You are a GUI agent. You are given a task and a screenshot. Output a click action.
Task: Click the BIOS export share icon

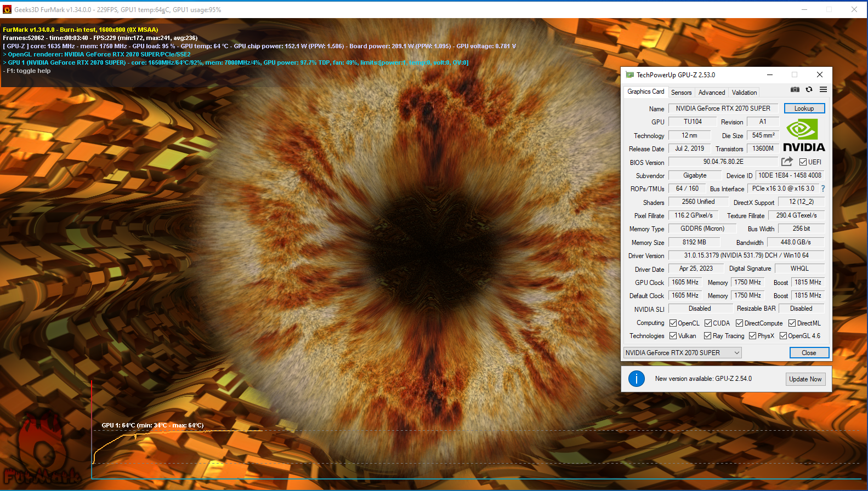(787, 162)
